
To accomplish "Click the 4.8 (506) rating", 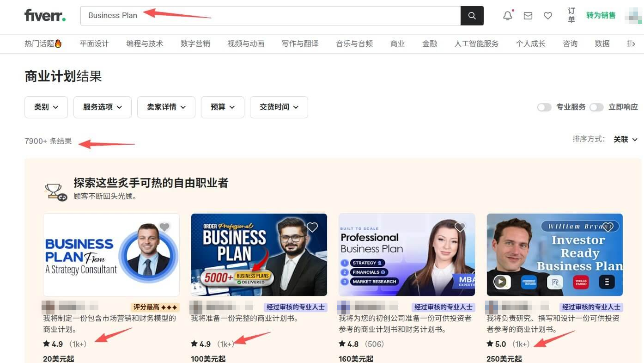I will tap(362, 344).
